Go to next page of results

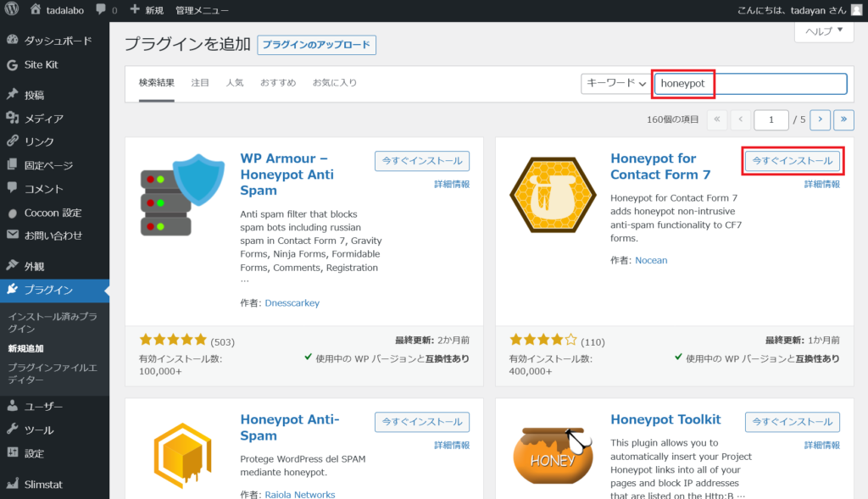(820, 120)
